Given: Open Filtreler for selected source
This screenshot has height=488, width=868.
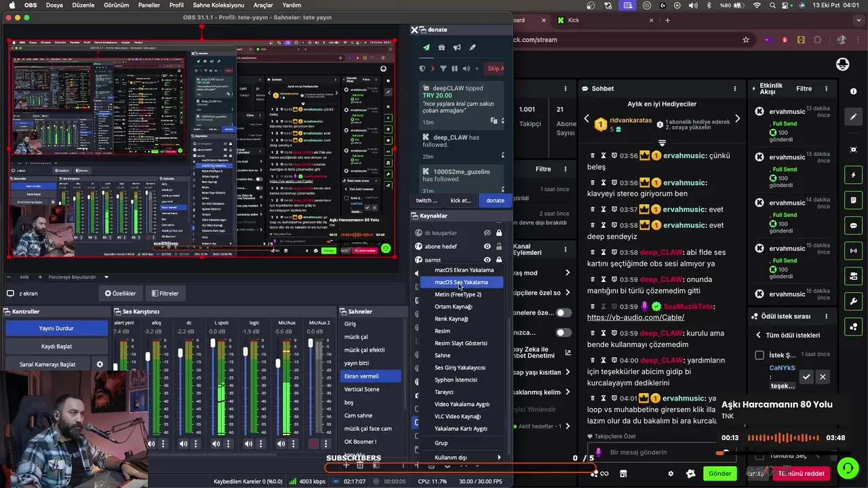Looking at the screenshot, I should pos(165,293).
